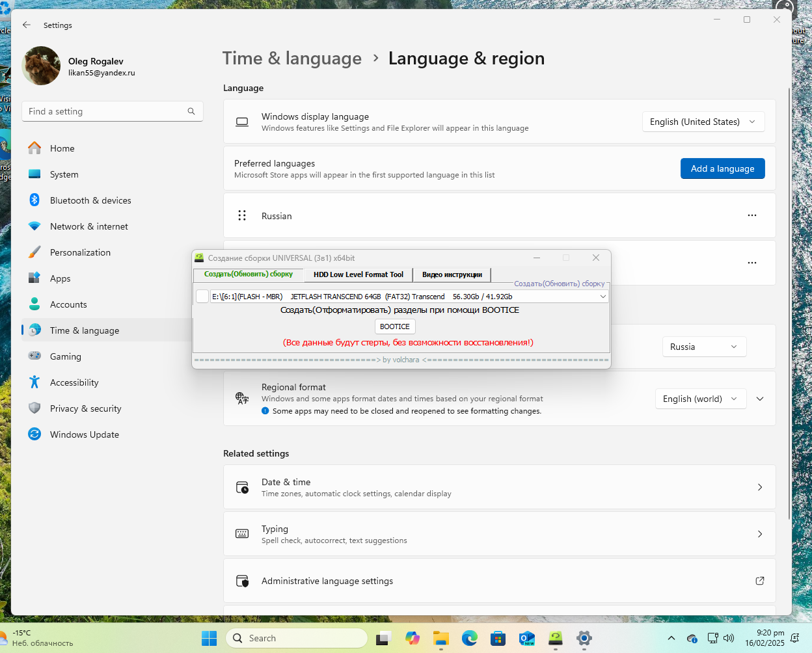The width and height of the screenshot is (812, 653).
Task: Grab the Russian language drag handle
Action: (x=242, y=215)
